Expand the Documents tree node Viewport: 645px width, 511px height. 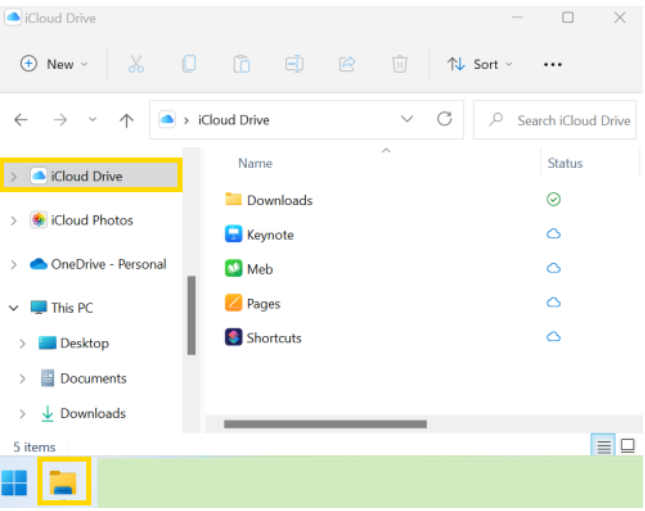click(23, 379)
